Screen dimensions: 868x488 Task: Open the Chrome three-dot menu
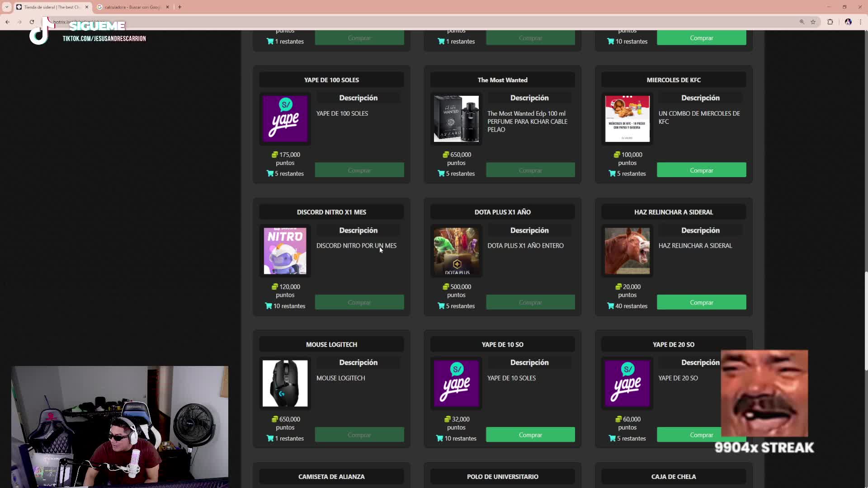coord(861,22)
